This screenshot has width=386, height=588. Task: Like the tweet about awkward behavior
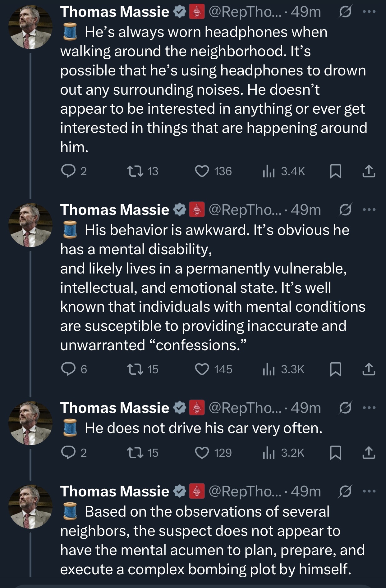202,369
